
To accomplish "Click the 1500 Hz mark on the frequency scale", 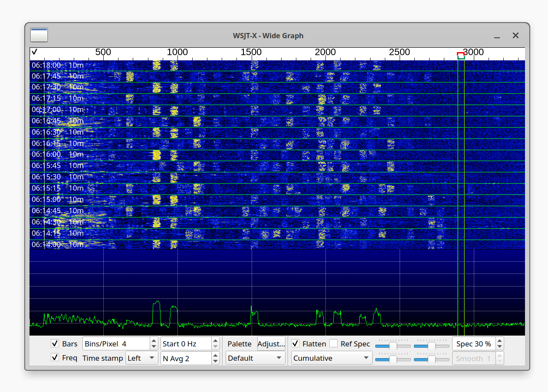I will (x=251, y=52).
